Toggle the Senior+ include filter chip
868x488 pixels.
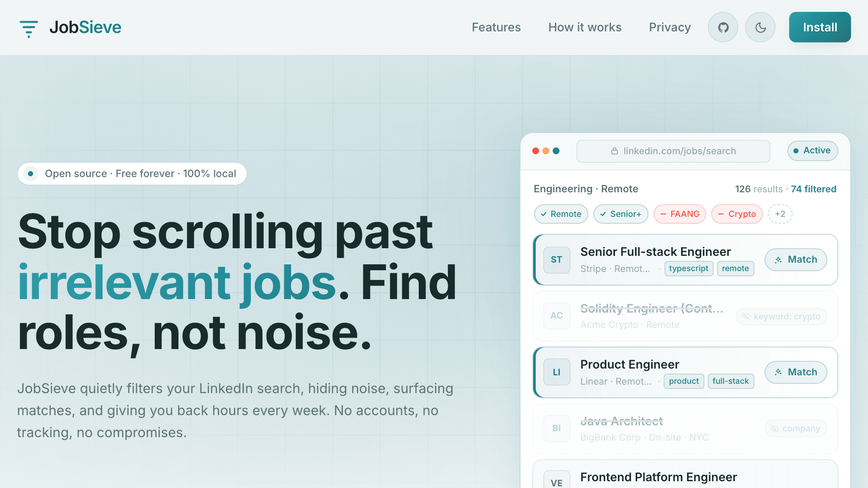tap(621, 214)
